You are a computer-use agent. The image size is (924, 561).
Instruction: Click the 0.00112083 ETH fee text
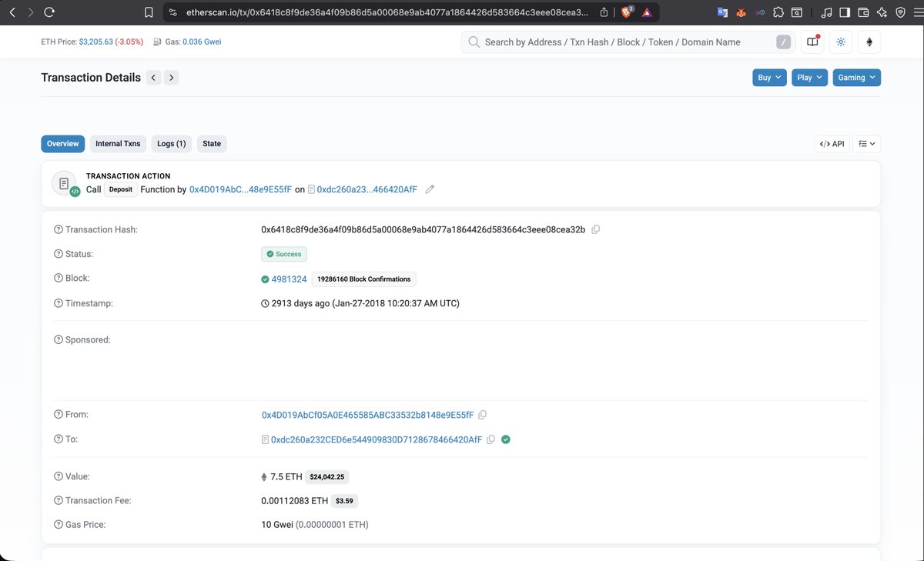pos(295,501)
